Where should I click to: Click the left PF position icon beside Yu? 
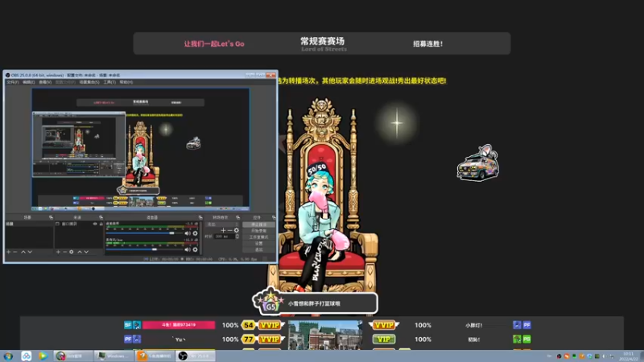(x=128, y=339)
